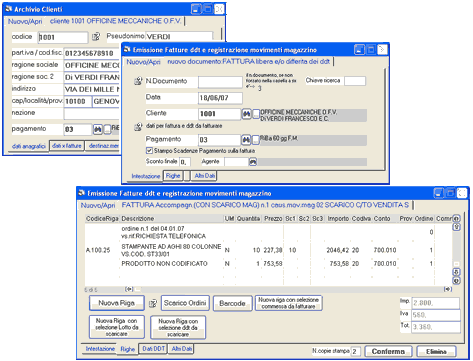The width and height of the screenshot is (473, 361).
Task: Open Altri Dati tab in FATTURA libera window
Action: tap(205, 175)
